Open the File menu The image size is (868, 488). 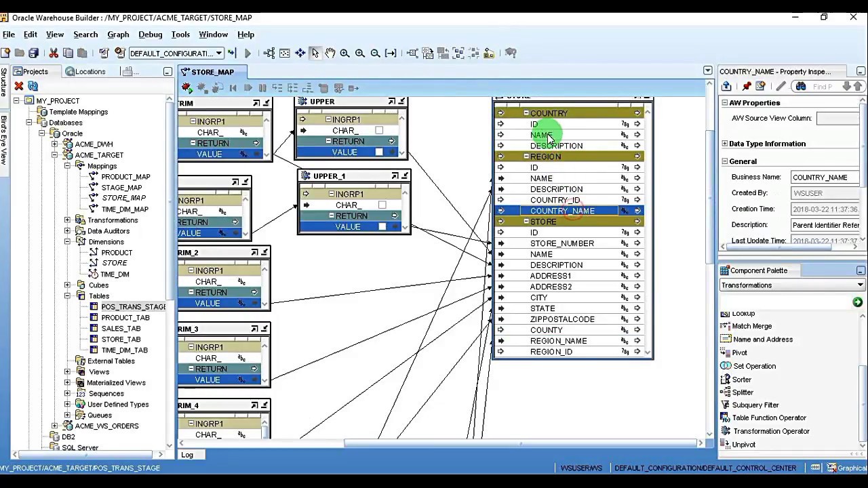pyautogui.click(x=9, y=35)
